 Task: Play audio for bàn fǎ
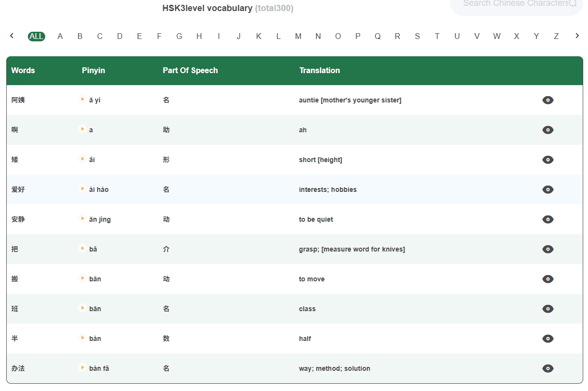82,368
